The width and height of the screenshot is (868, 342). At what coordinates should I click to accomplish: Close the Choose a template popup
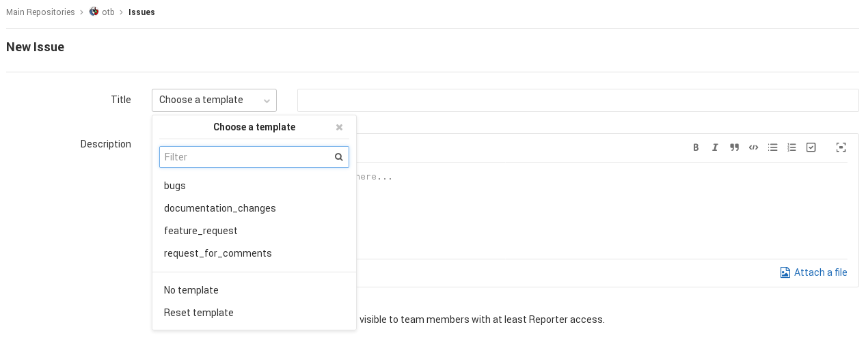[x=339, y=128]
